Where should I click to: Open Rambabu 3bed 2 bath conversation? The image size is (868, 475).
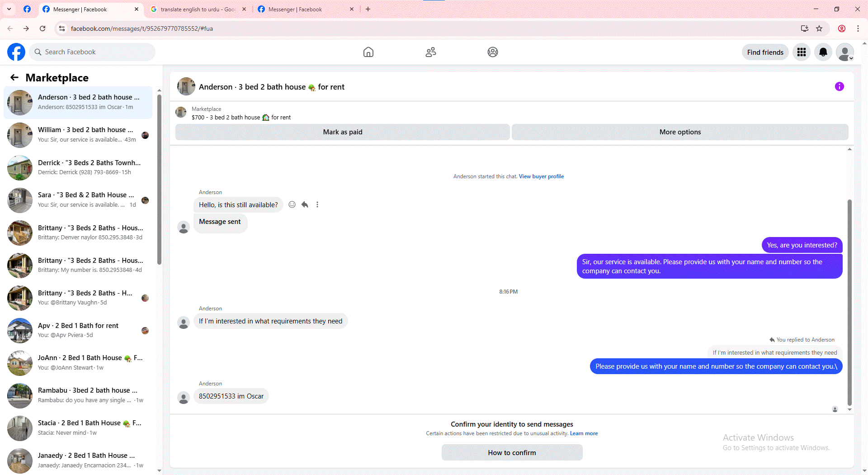(x=78, y=395)
